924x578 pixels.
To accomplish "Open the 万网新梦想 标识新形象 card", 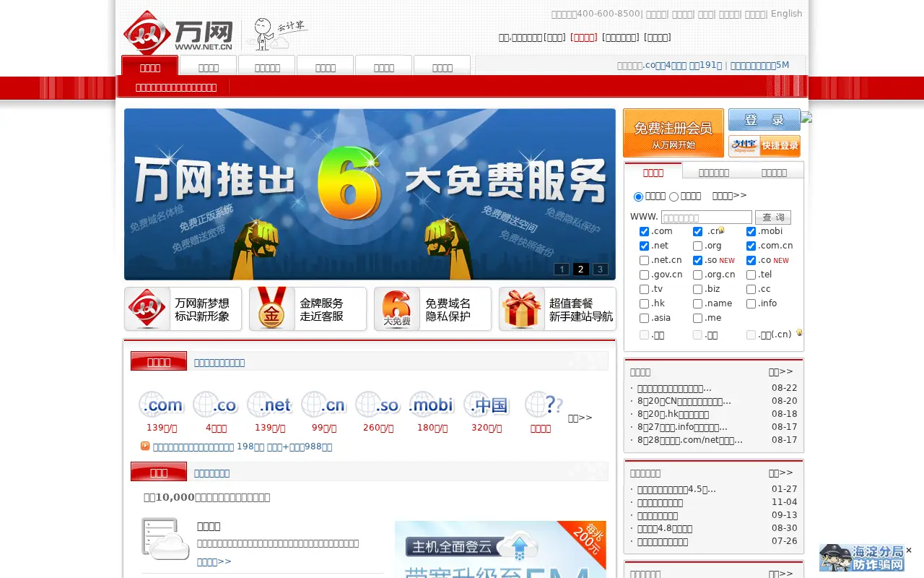I will point(183,309).
